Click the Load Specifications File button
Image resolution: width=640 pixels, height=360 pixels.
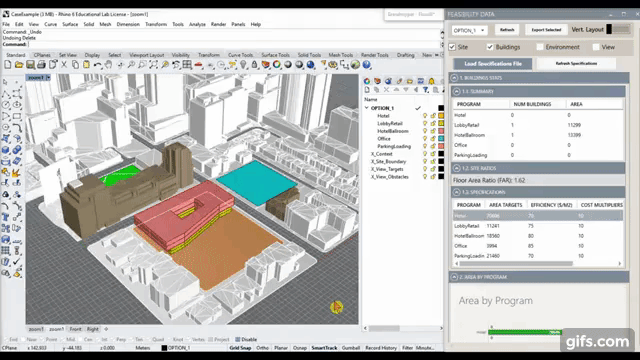point(493,64)
